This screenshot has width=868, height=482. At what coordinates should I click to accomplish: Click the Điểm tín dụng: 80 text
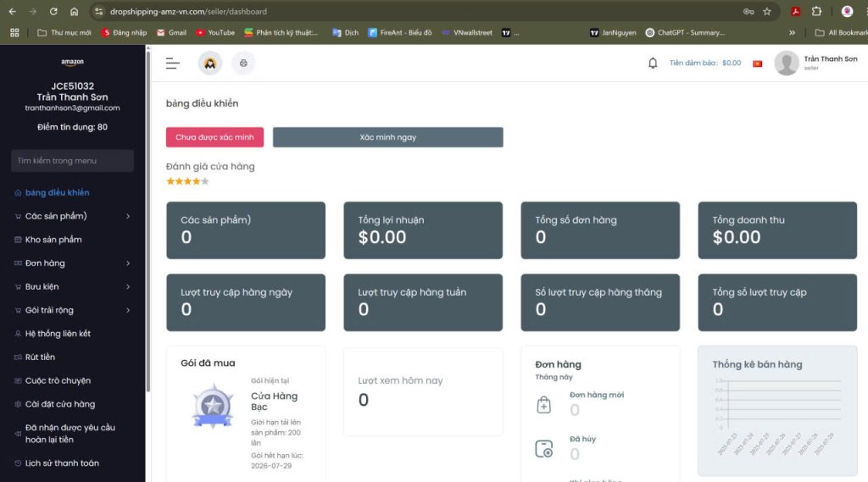[73, 127]
